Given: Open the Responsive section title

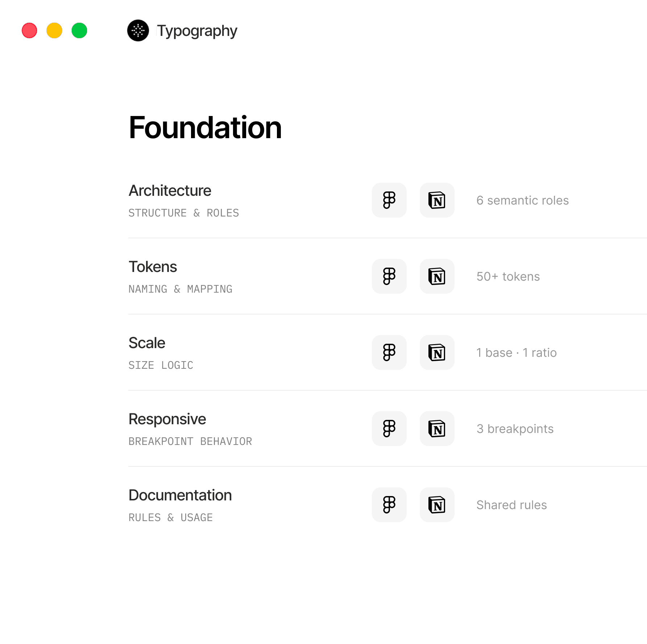Looking at the screenshot, I should click(167, 419).
